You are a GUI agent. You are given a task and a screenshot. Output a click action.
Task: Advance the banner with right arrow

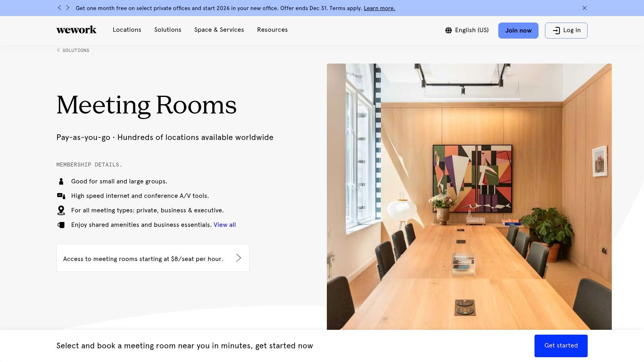click(68, 8)
